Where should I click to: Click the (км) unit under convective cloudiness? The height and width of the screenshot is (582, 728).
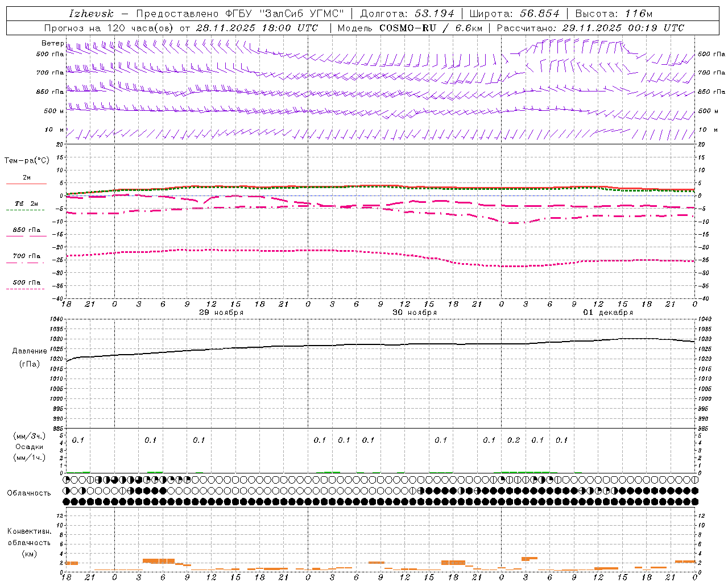[30, 554]
